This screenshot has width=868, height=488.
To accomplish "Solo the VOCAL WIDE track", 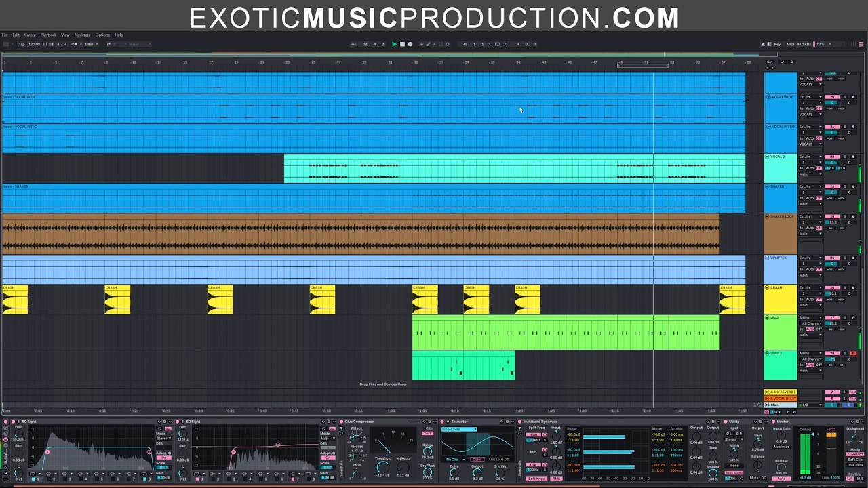I will (845, 97).
